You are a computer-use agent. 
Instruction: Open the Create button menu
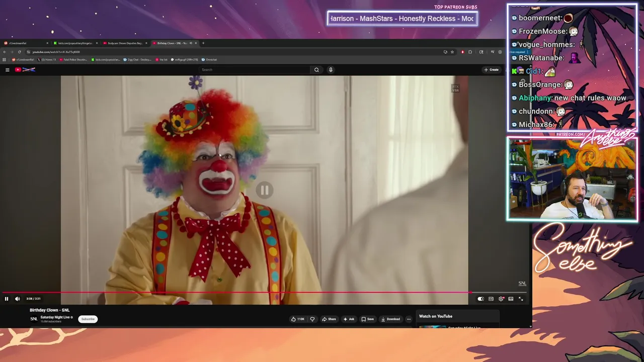tap(491, 70)
